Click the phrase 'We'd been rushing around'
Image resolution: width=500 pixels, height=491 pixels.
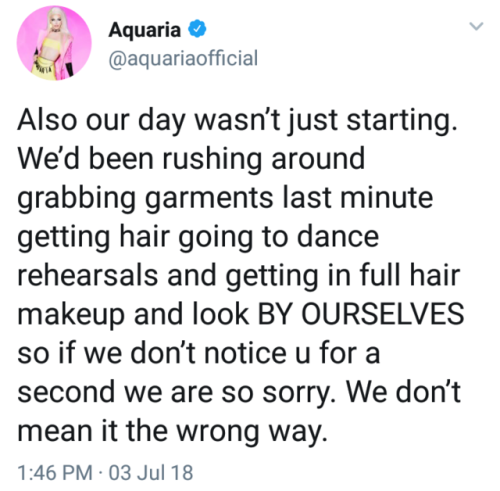pyautogui.click(x=191, y=159)
